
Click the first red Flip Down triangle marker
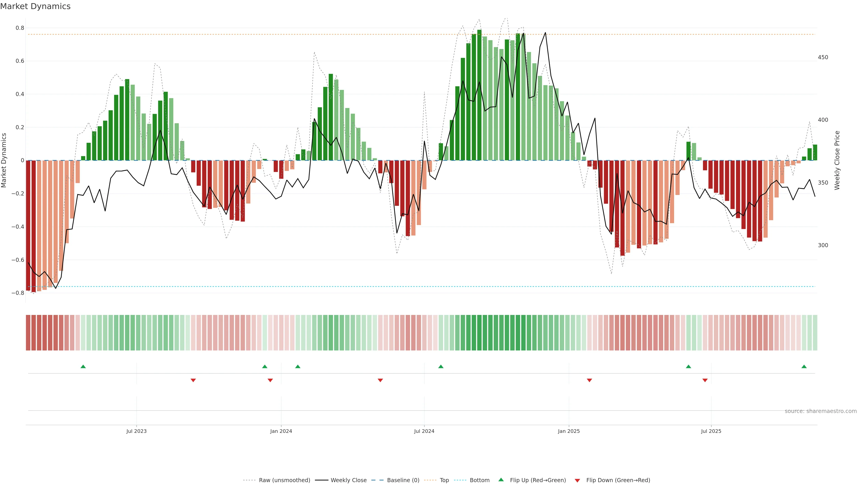(x=193, y=380)
